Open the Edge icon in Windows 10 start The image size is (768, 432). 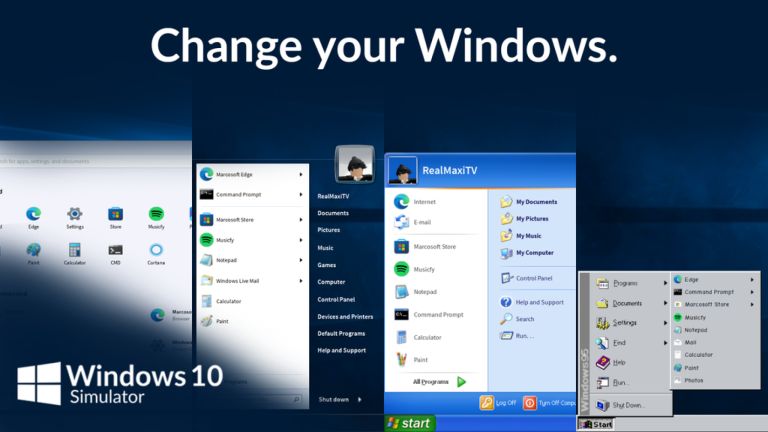pos(33,214)
